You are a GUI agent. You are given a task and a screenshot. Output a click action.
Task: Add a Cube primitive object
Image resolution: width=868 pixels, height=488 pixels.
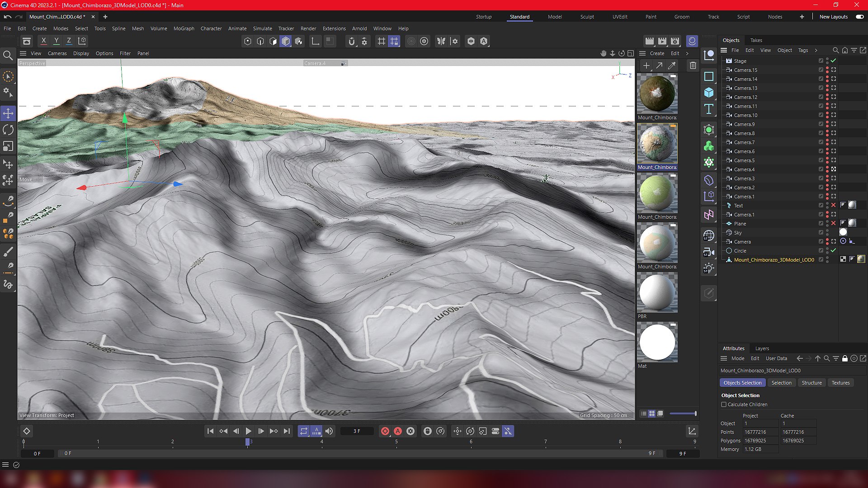pos(709,93)
